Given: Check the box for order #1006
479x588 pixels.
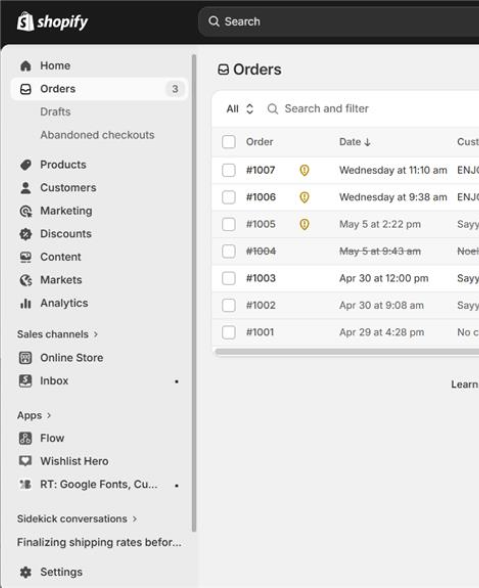Looking at the screenshot, I should click(x=229, y=197).
